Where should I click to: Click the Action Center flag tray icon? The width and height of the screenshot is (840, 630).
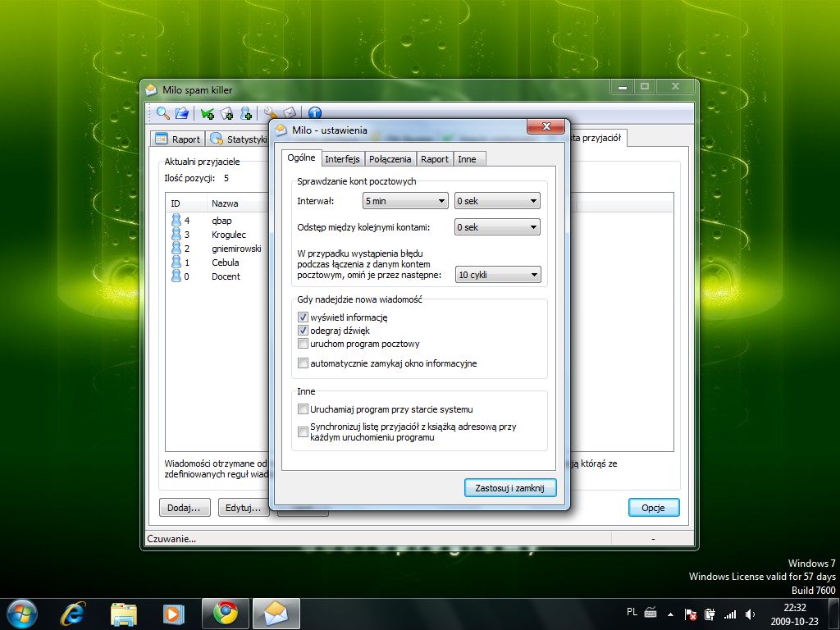pyautogui.click(x=691, y=614)
